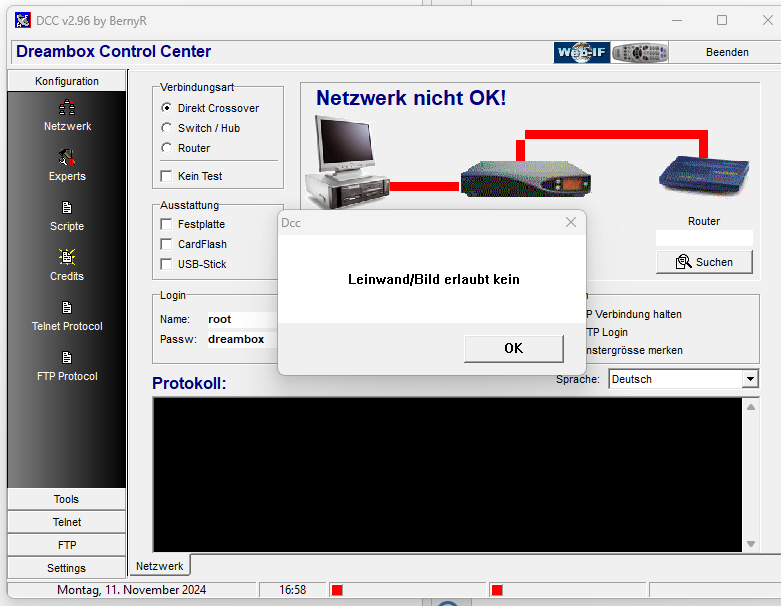The width and height of the screenshot is (781, 606).
Task: Open the Sprache language dropdown
Action: click(x=750, y=379)
